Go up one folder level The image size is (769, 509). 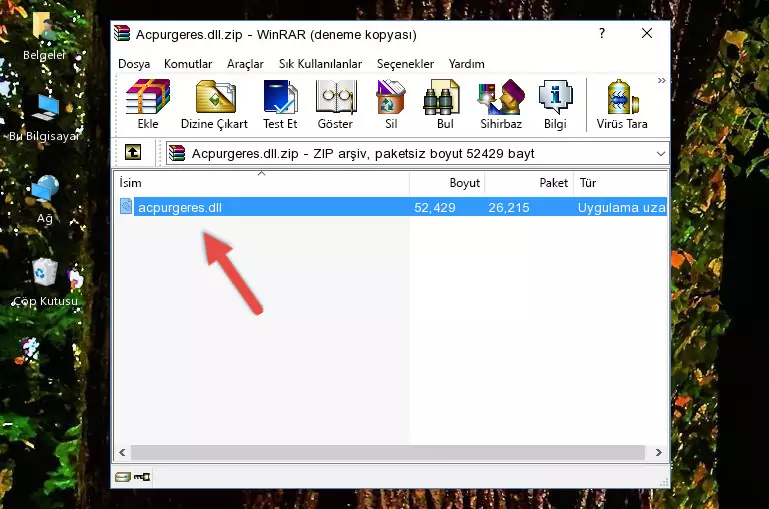point(133,153)
